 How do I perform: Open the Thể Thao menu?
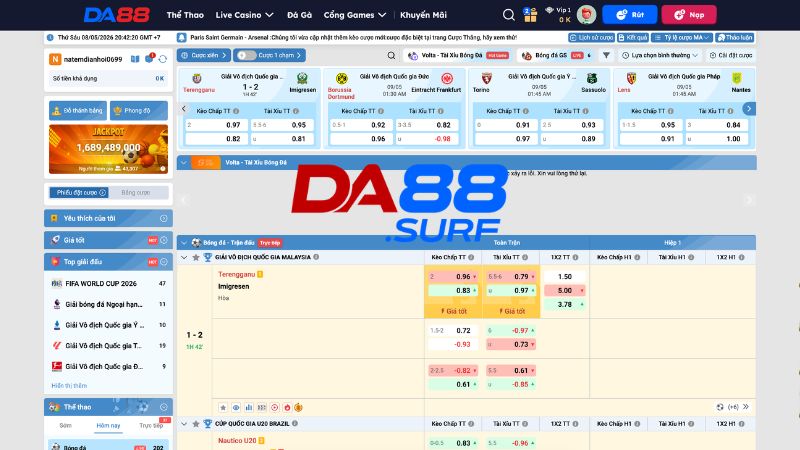(x=185, y=15)
